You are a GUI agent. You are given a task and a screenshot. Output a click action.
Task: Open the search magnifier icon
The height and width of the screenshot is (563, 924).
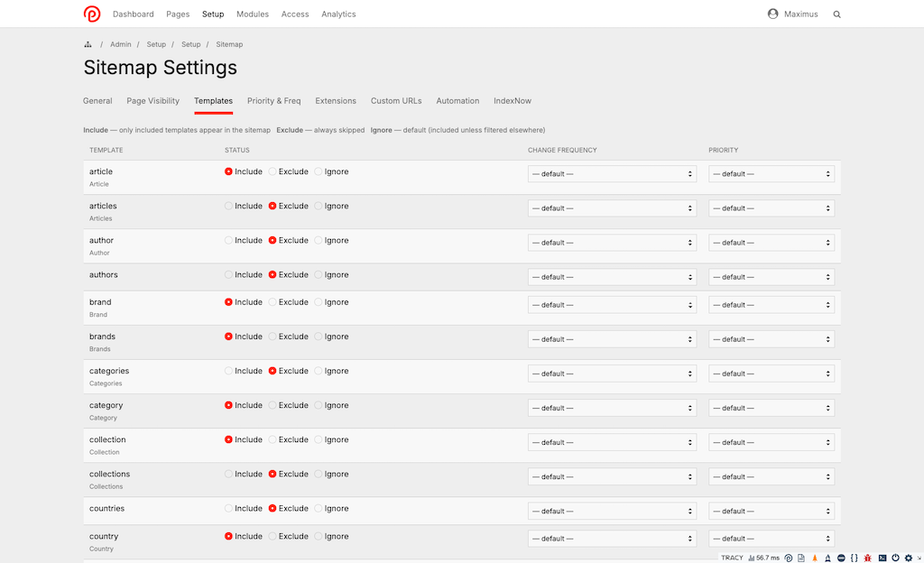tap(836, 14)
